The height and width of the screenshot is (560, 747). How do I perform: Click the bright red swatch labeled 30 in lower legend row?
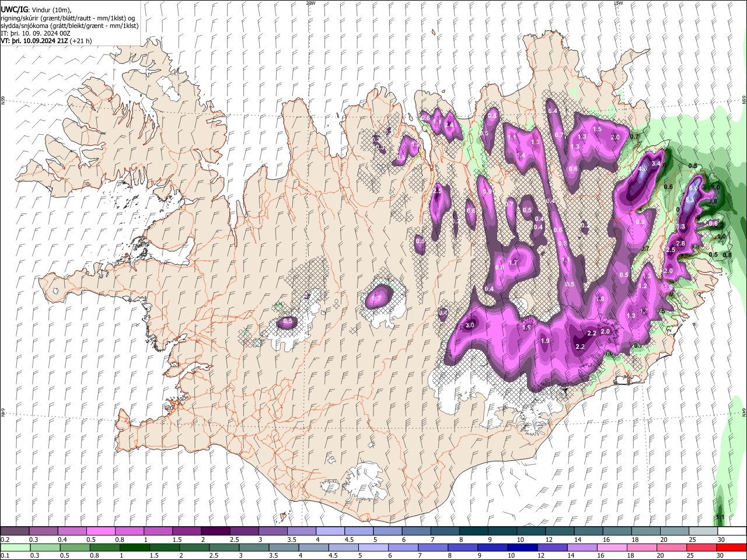tap(732, 547)
